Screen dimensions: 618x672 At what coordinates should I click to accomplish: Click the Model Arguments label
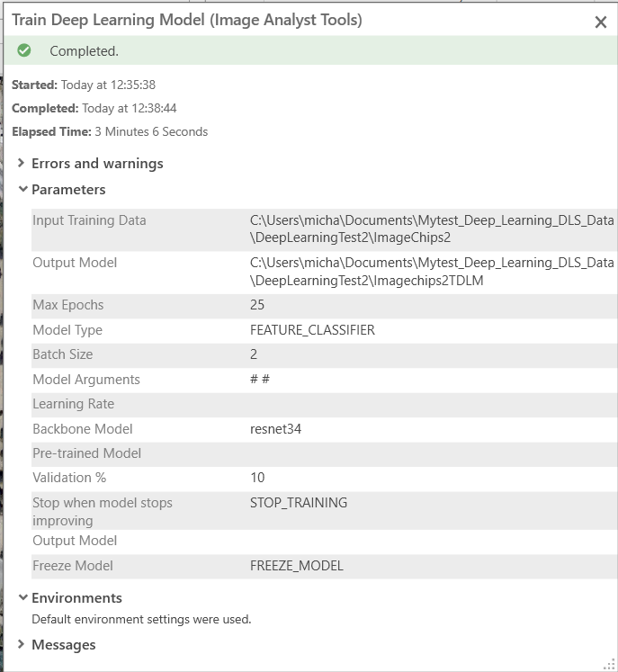86,380
